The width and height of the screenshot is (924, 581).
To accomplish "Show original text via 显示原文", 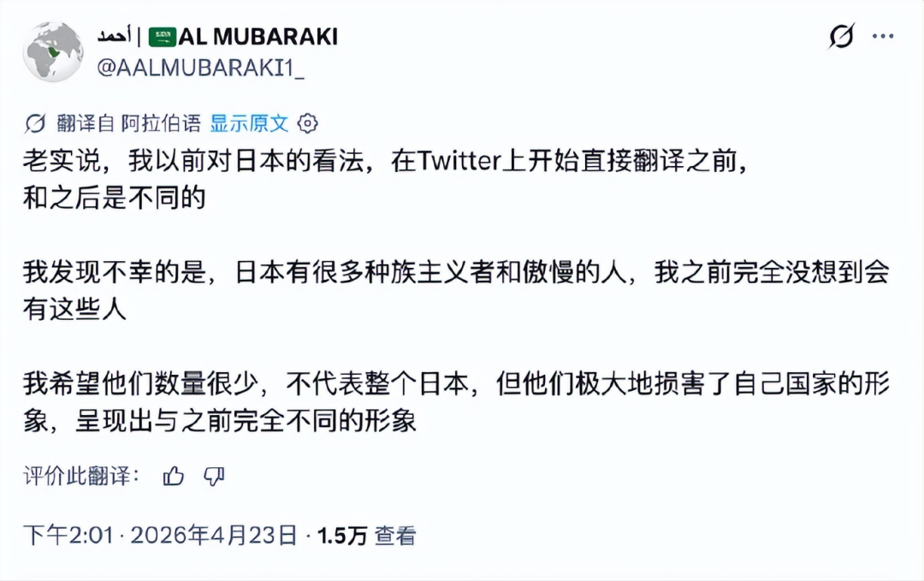I will click(249, 123).
